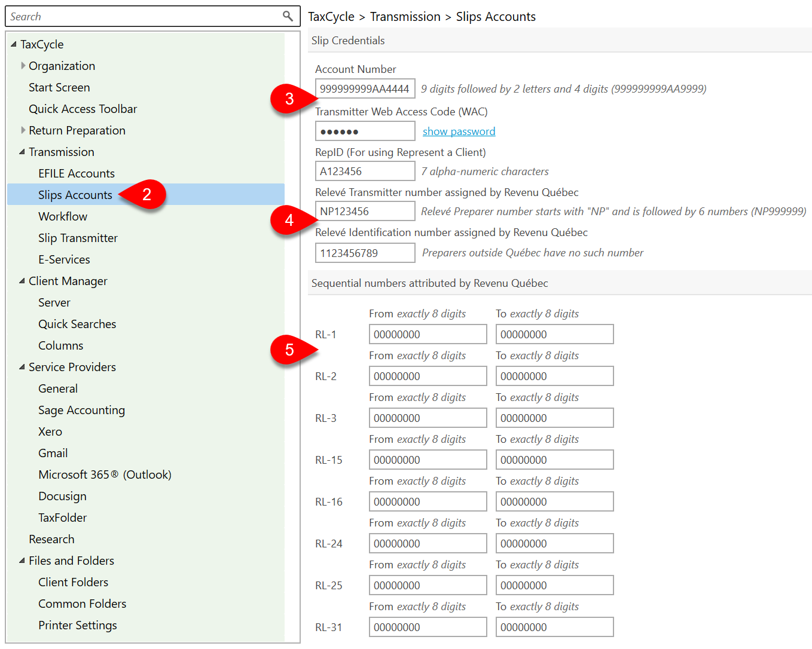Open Xero settings page
Viewport: 812px width, 649px height.
point(50,431)
